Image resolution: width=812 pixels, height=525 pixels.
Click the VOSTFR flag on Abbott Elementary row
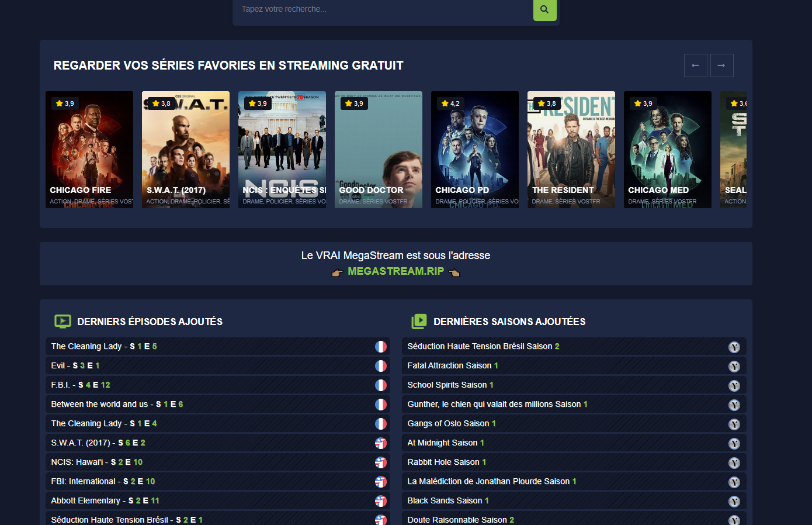(381, 501)
